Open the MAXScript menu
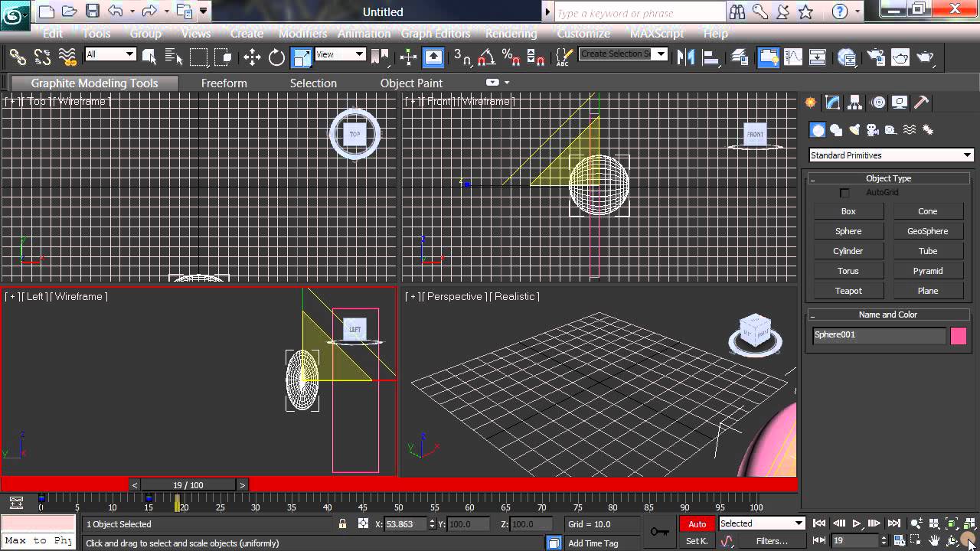The image size is (980, 551). pos(657,34)
